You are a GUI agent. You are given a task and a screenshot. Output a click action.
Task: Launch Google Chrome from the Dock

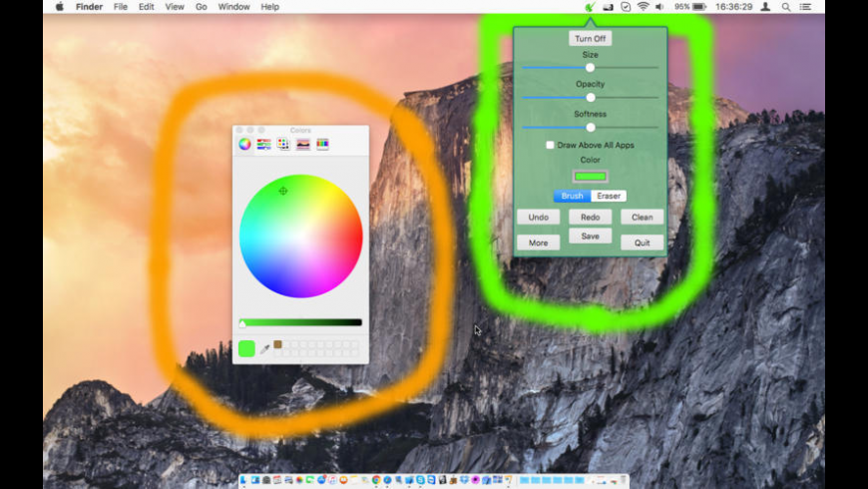coord(376,480)
